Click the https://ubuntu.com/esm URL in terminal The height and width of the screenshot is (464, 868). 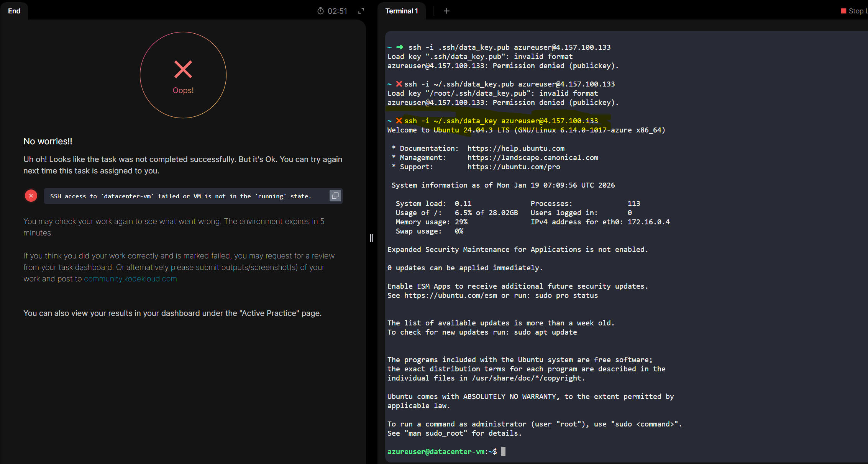point(451,295)
